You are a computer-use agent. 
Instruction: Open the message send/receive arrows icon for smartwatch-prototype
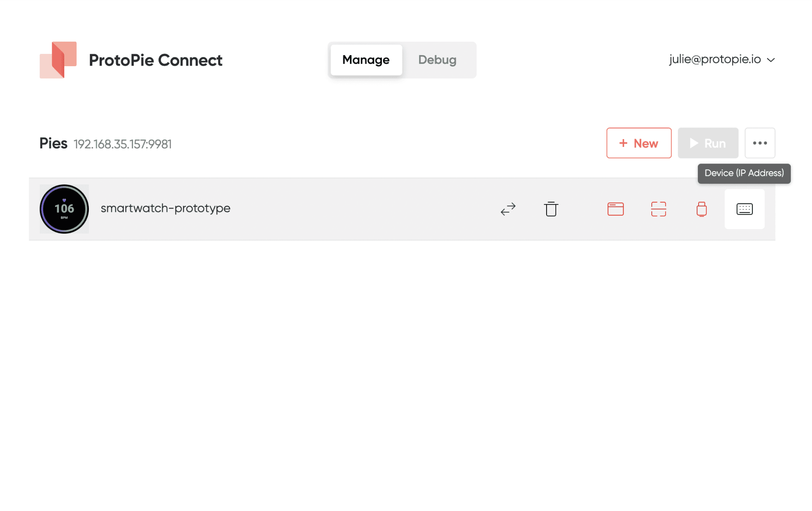[x=508, y=209]
